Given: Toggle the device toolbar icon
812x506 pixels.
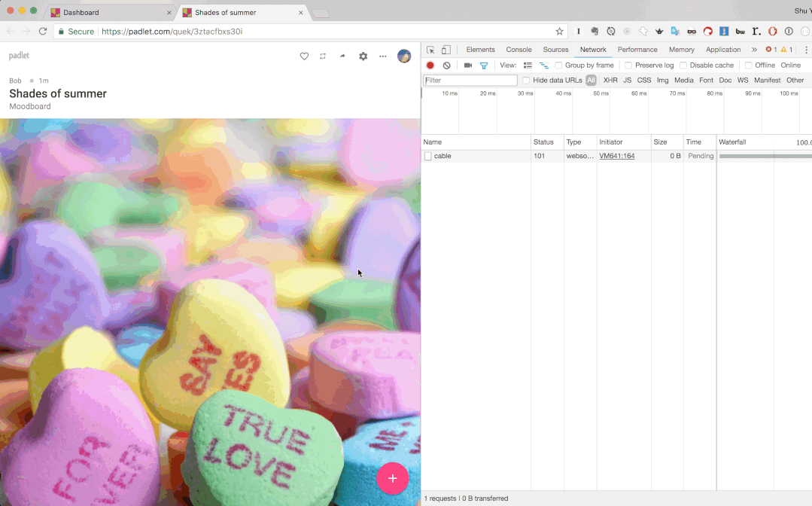Looking at the screenshot, I should point(446,50).
